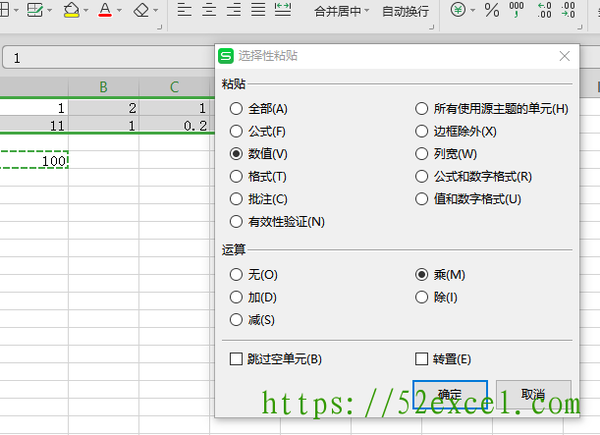
Task: Align text left icon
Action: 184,10
